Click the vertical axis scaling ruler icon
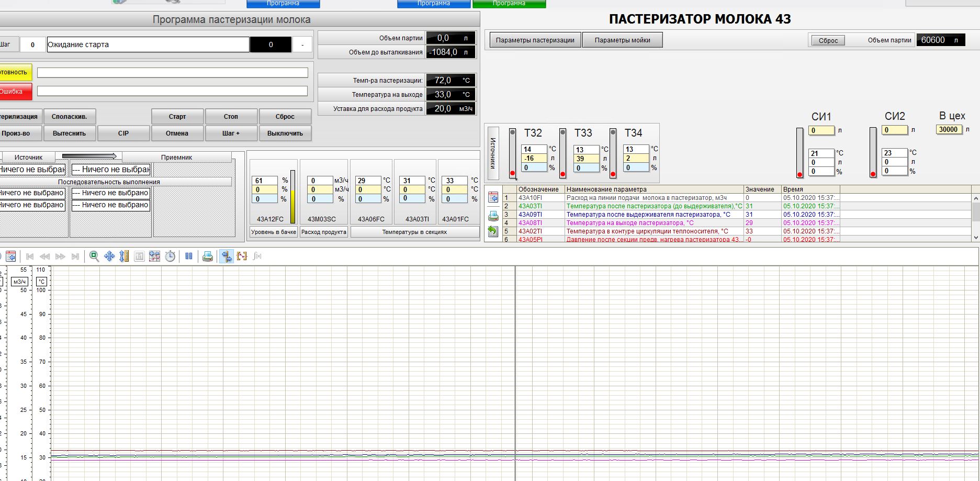The height and width of the screenshot is (481, 980). [124, 256]
